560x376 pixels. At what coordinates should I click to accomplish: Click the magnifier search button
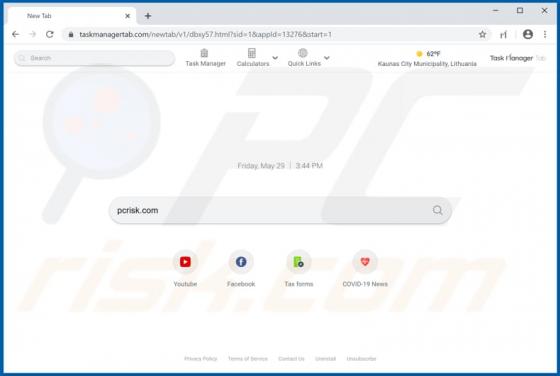pos(438,210)
